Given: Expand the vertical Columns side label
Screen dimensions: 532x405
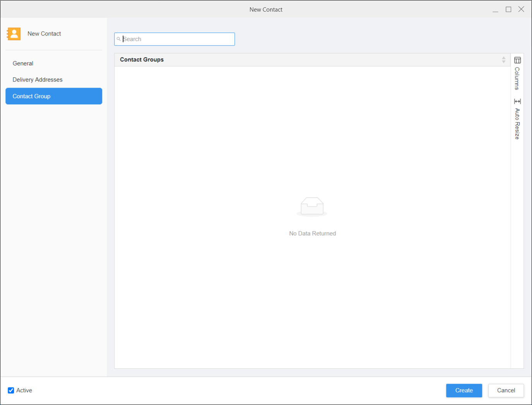Looking at the screenshot, I should pos(517,78).
